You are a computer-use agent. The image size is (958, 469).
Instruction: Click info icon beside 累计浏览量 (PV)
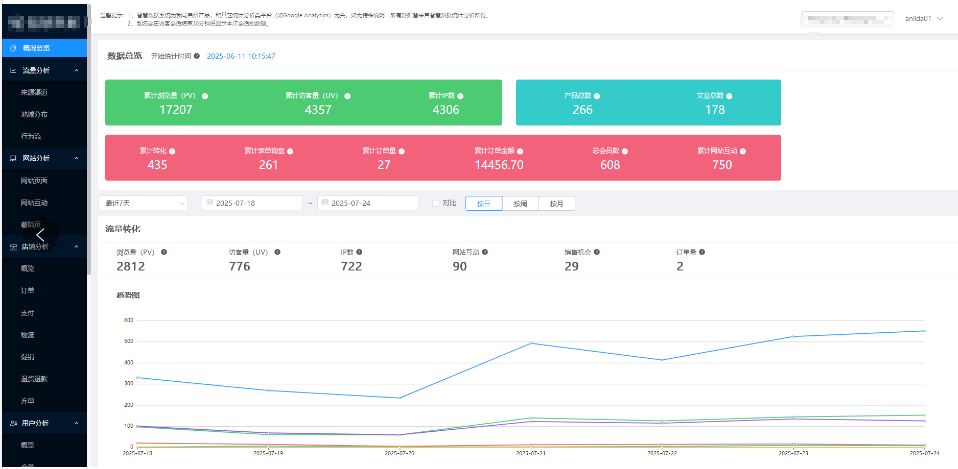tap(204, 96)
